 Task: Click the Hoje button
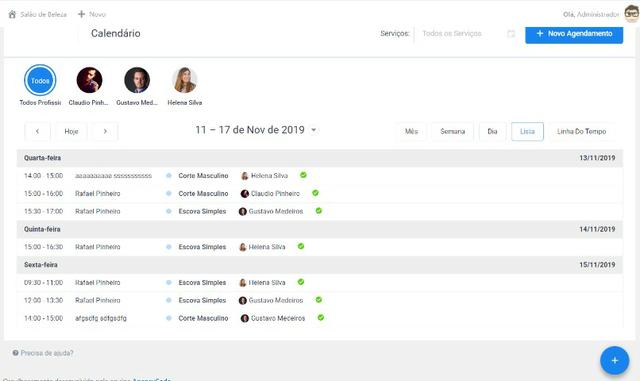71,131
